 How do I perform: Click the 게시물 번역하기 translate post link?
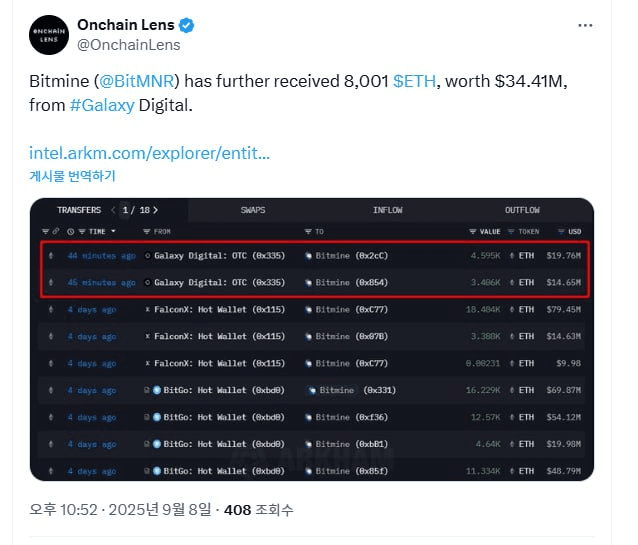tap(72, 176)
